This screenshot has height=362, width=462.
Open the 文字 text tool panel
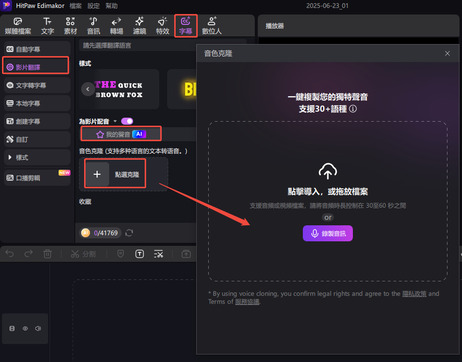point(47,26)
